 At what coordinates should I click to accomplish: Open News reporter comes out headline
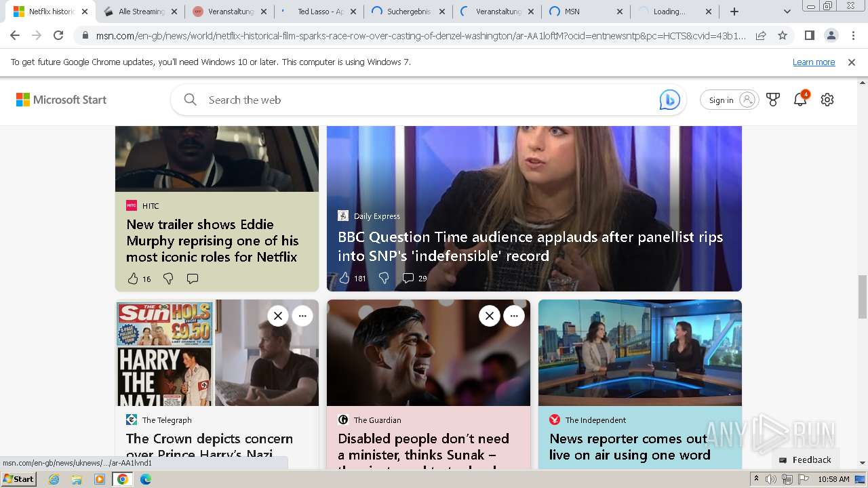(x=630, y=447)
